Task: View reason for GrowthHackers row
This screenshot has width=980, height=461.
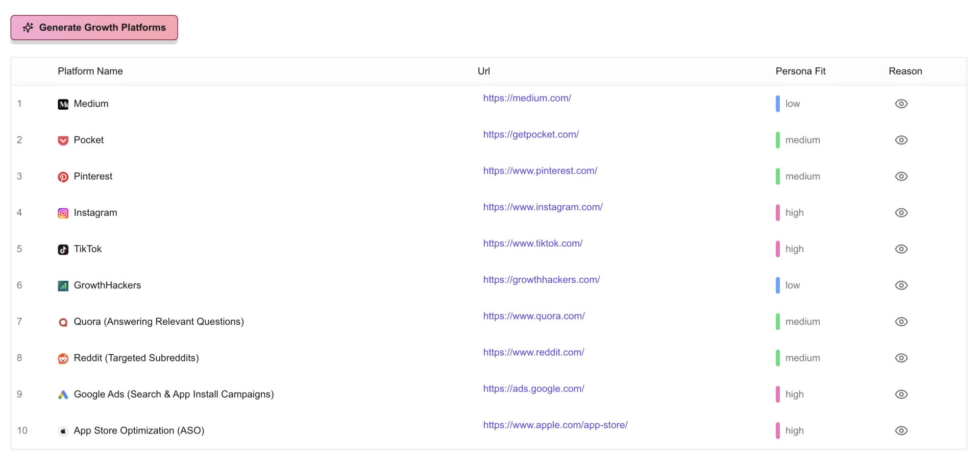Action: (x=901, y=285)
